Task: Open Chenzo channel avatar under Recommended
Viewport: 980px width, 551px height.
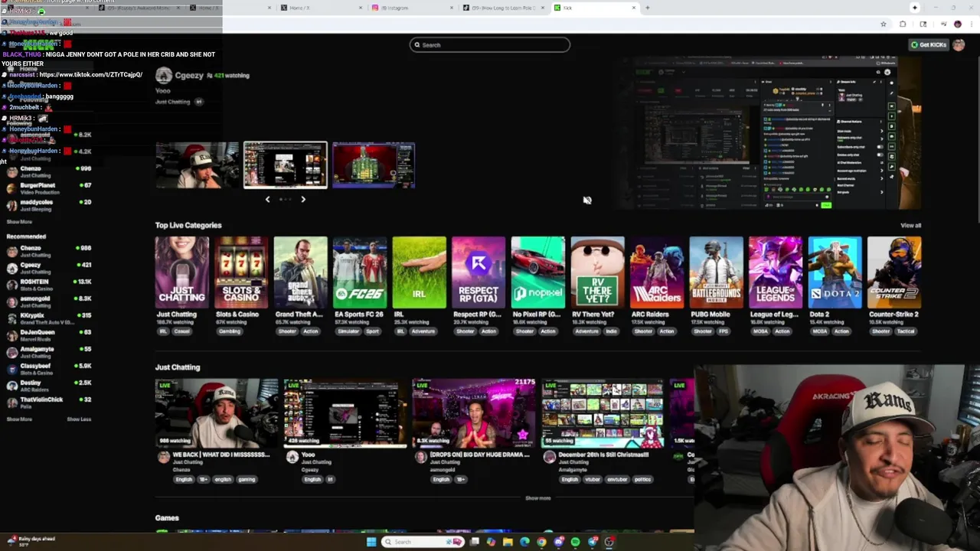Action: tap(11, 251)
